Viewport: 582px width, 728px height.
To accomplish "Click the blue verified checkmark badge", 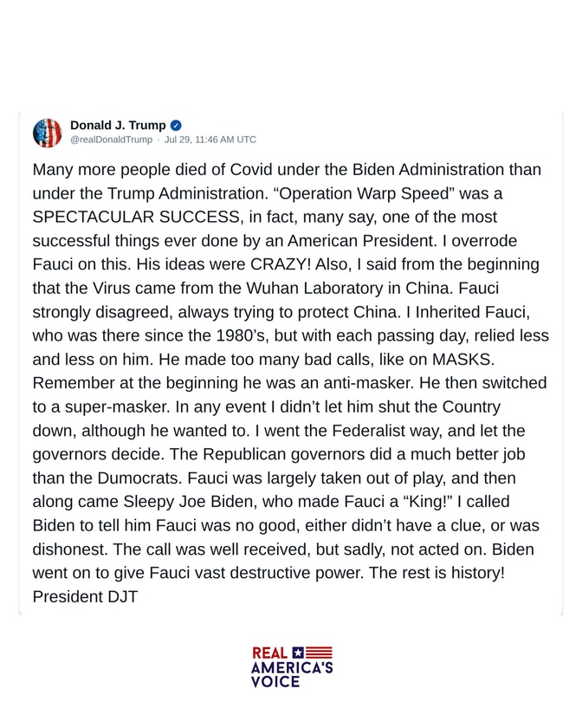I will click(x=177, y=126).
